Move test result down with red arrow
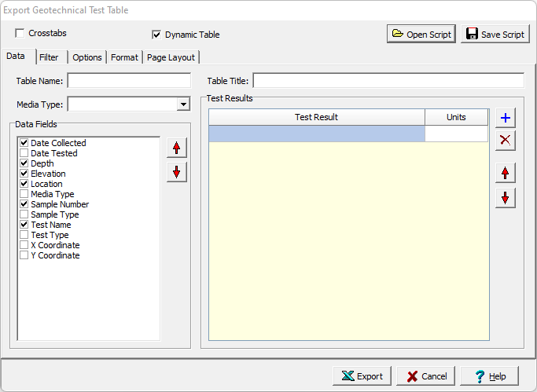 [x=506, y=197]
